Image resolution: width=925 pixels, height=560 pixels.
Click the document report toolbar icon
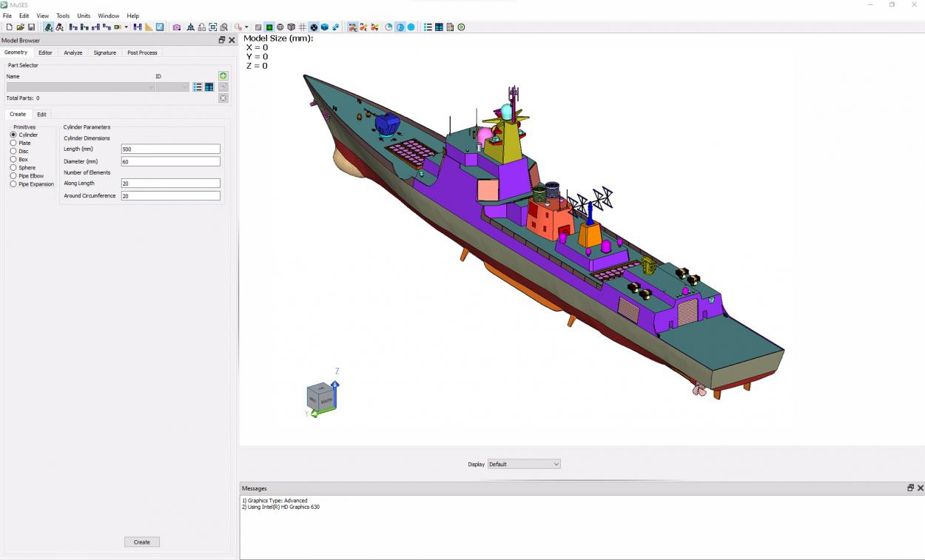450,27
